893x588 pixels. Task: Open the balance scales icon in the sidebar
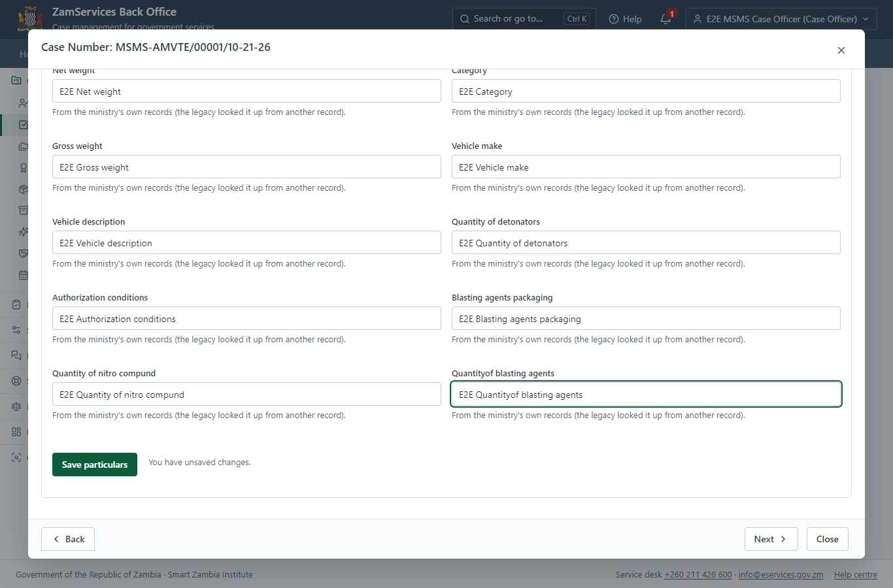pyautogui.click(x=16, y=406)
